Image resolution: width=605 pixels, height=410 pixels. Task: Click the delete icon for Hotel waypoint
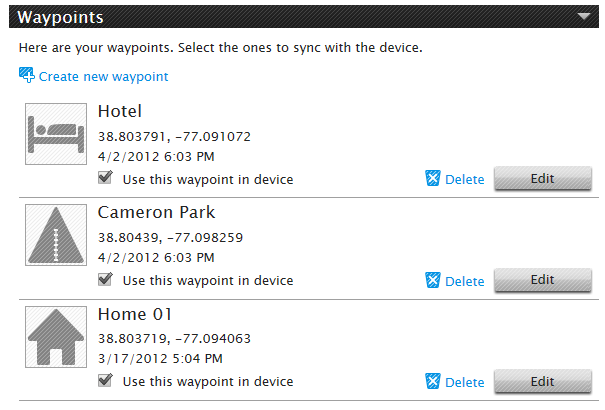[433, 178]
